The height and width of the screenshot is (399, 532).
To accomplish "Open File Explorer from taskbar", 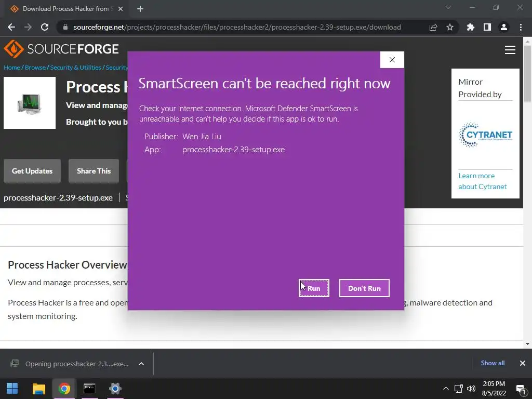I will pos(38,389).
